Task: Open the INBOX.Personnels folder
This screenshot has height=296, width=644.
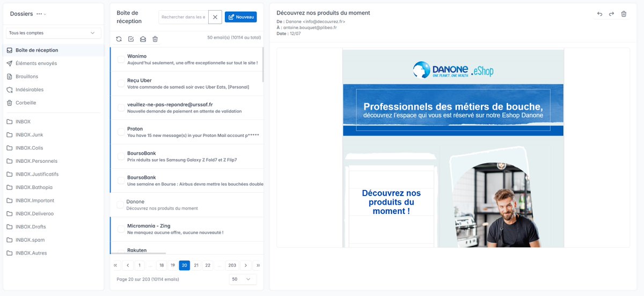Action: pyautogui.click(x=54, y=161)
